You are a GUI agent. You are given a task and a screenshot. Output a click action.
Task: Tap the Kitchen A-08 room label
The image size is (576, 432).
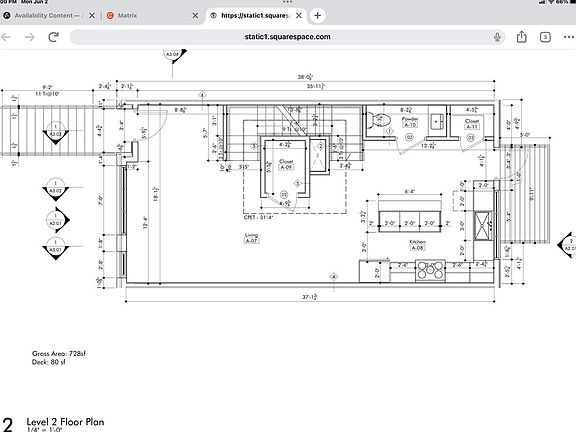(x=417, y=245)
